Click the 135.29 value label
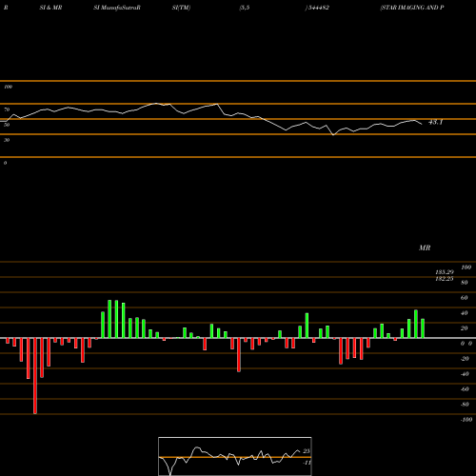 click(445, 272)
